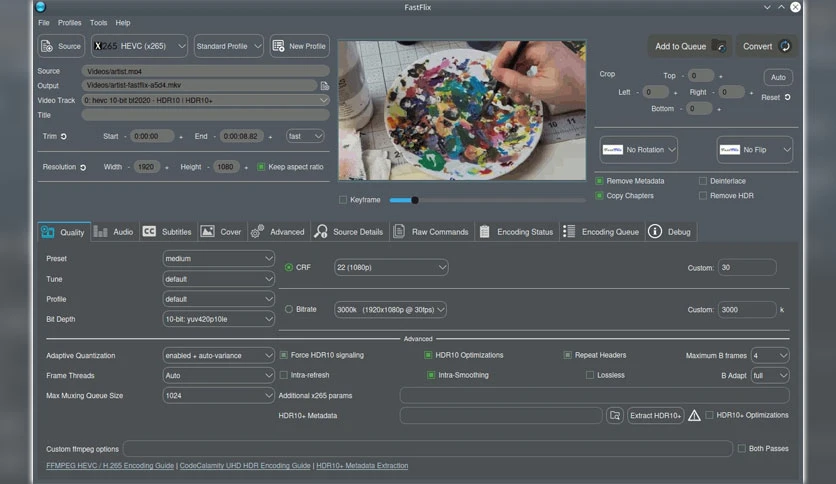Screen dimensions: 836x484
Task: Enable the Deinterlace checkbox
Action: tap(703, 181)
